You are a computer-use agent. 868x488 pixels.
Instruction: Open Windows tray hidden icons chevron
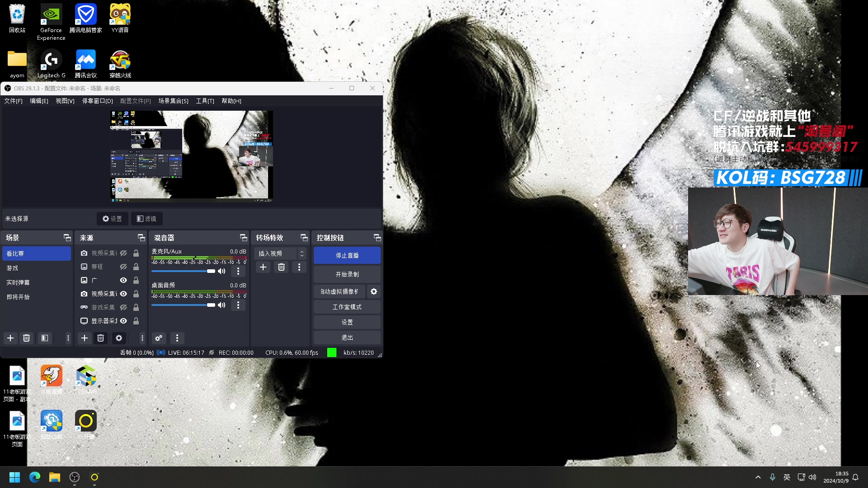pyautogui.click(x=758, y=477)
